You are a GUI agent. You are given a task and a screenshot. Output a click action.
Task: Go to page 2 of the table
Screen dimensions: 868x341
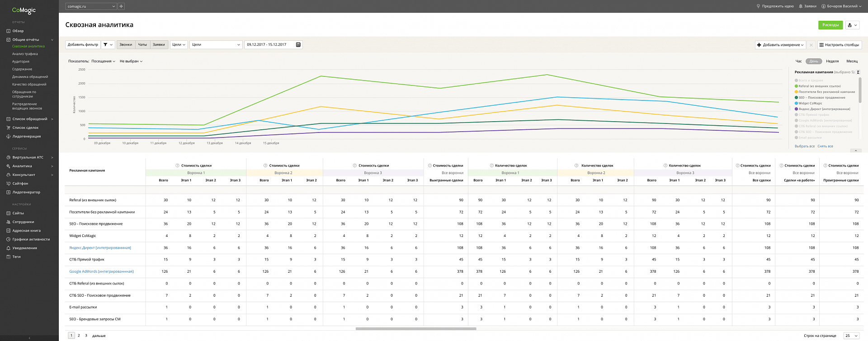coord(79,336)
